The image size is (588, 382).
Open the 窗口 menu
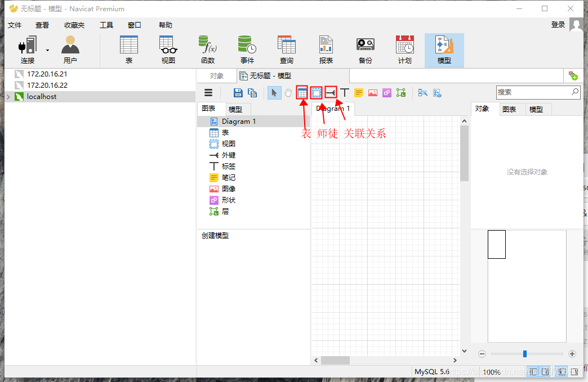pos(134,25)
